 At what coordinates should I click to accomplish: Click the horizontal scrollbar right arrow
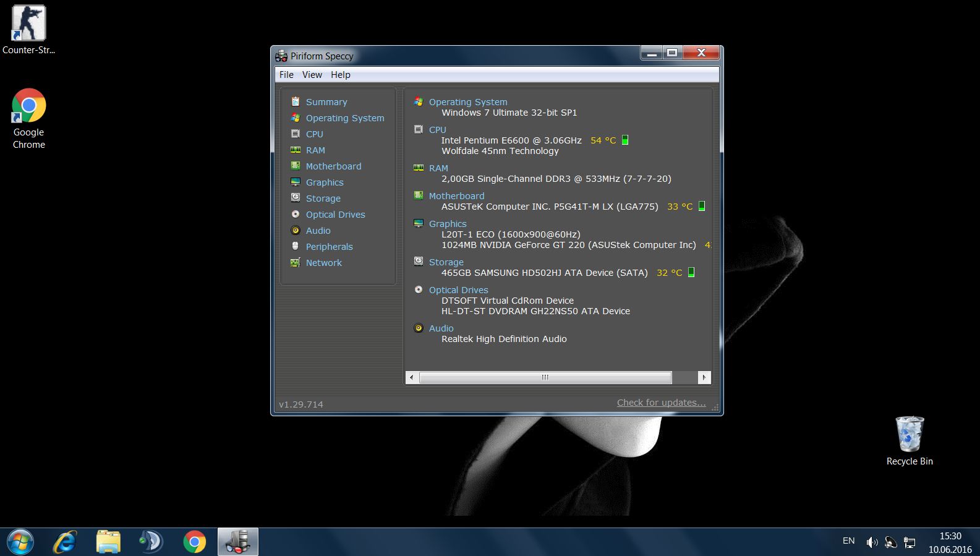(x=704, y=377)
